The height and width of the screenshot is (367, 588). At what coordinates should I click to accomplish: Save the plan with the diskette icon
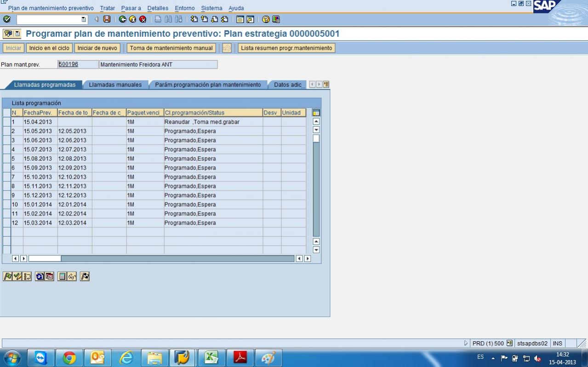click(107, 19)
